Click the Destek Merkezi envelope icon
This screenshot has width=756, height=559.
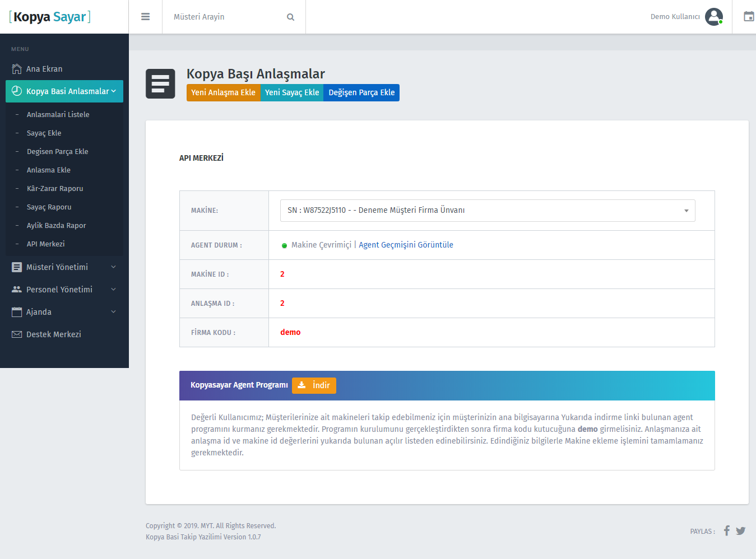click(17, 334)
